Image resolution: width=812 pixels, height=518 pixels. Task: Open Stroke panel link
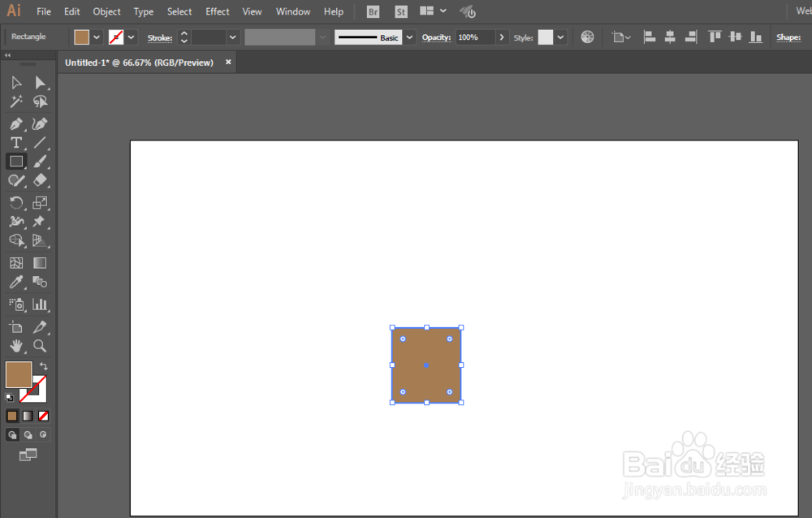pyautogui.click(x=159, y=38)
